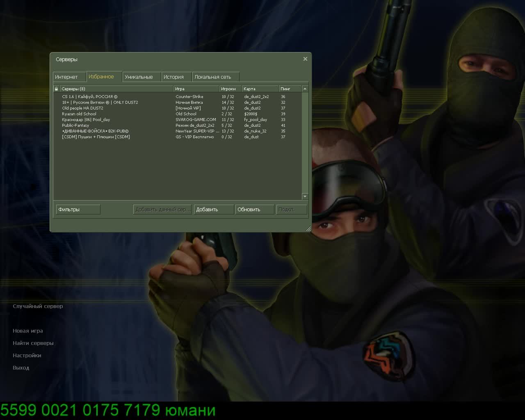Go to the Локальная сеть tab

tap(213, 77)
